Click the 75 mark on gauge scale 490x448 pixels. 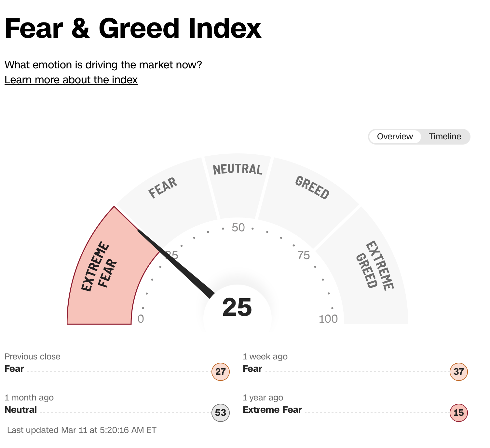click(x=304, y=256)
